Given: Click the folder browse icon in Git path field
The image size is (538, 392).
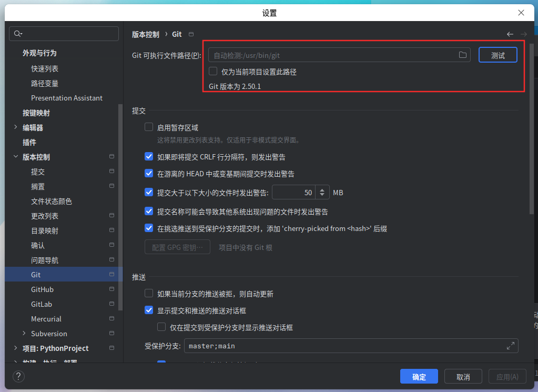Looking at the screenshot, I should pos(462,55).
